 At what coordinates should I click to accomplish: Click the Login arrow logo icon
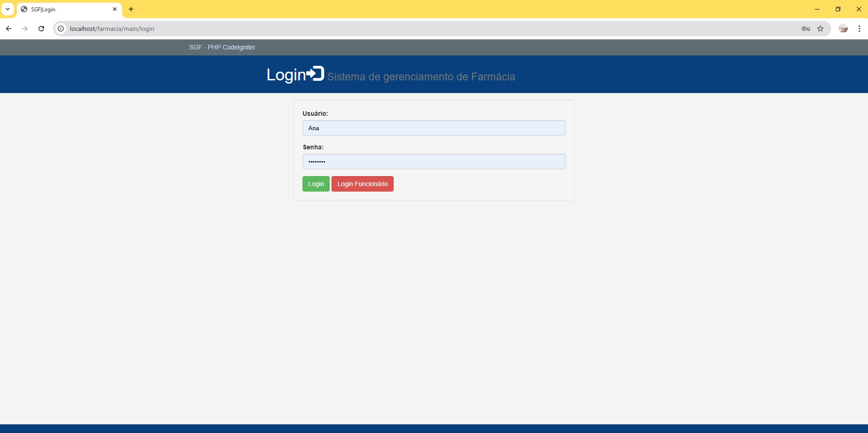[316, 74]
